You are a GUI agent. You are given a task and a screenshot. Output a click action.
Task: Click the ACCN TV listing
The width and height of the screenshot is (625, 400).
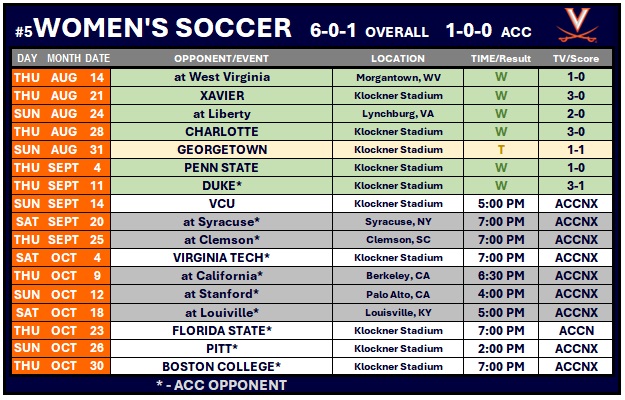click(x=576, y=331)
